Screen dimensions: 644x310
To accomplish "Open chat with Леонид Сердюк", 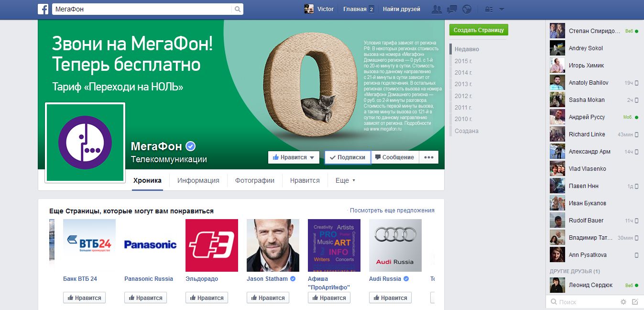I will (594, 285).
